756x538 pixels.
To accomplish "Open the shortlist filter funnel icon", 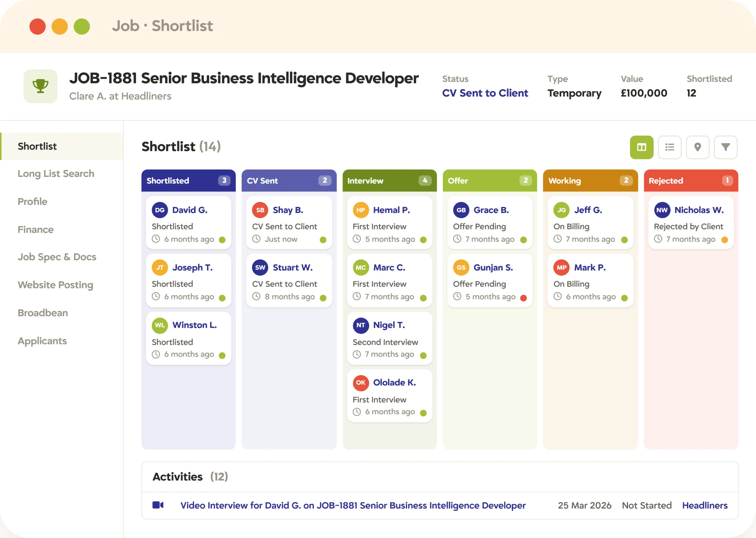I will (x=725, y=147).
